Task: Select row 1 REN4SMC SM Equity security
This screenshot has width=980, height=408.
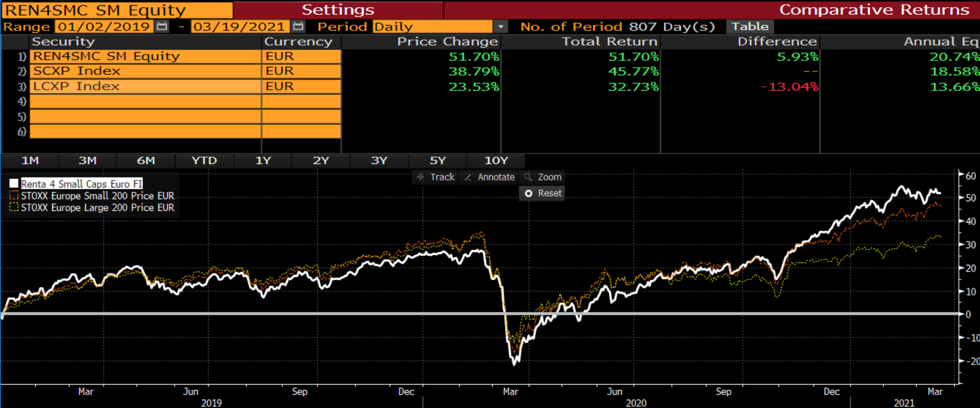Action: [x=145, y=56]
